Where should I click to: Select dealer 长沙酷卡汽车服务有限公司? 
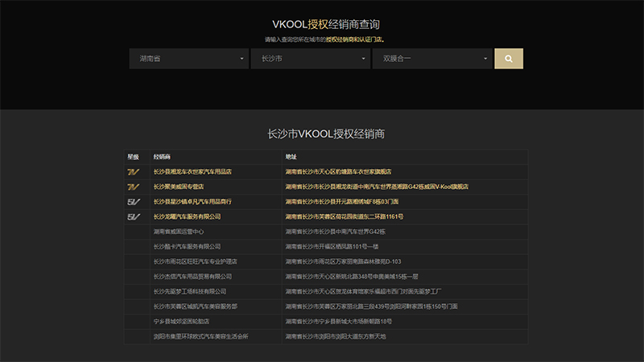[x=188, y=247]
